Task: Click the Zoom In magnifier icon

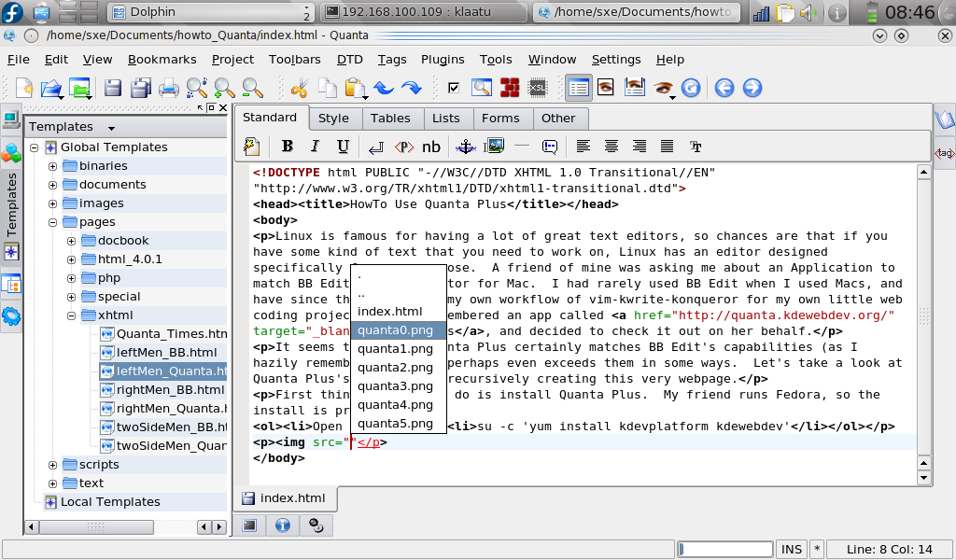Action: point(224,89)
